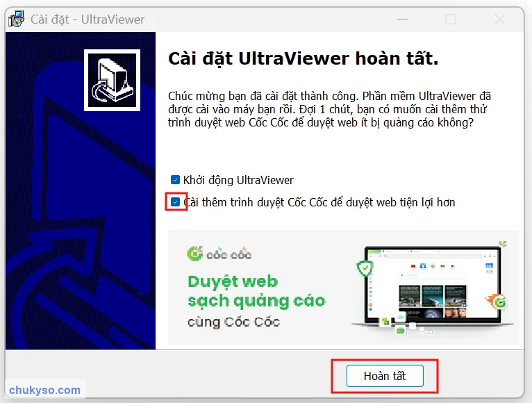Click the Maximize window button

click(x=450, y=19)
